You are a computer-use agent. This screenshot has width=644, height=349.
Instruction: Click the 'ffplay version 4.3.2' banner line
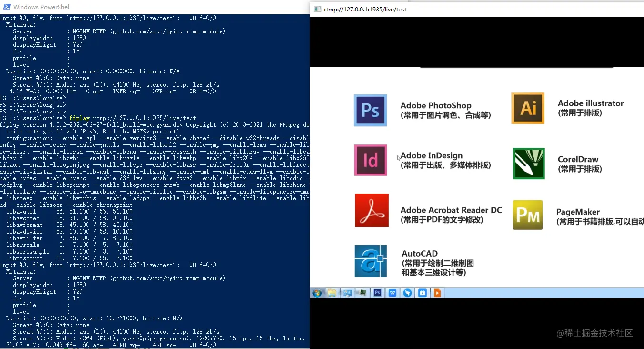[155, 124]
